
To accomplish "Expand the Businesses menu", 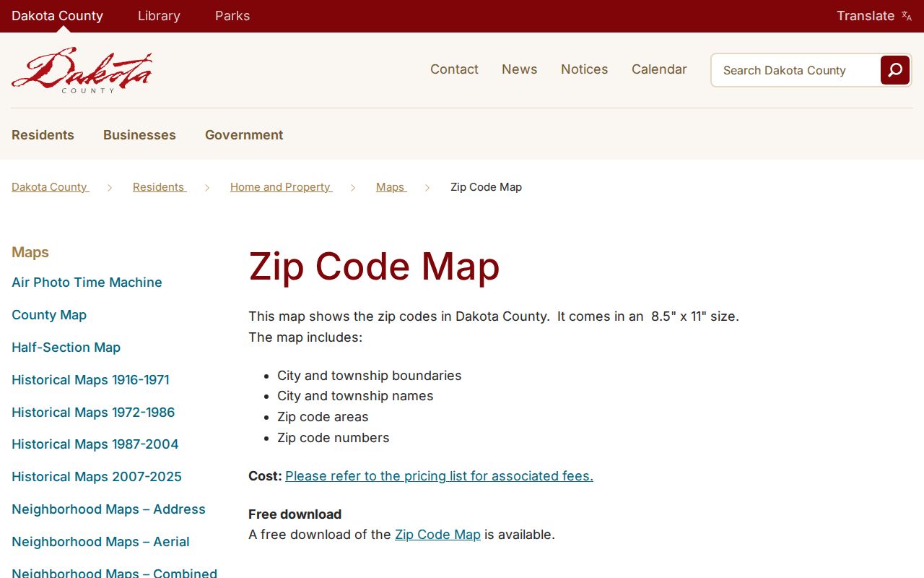I will pos(139,135).
